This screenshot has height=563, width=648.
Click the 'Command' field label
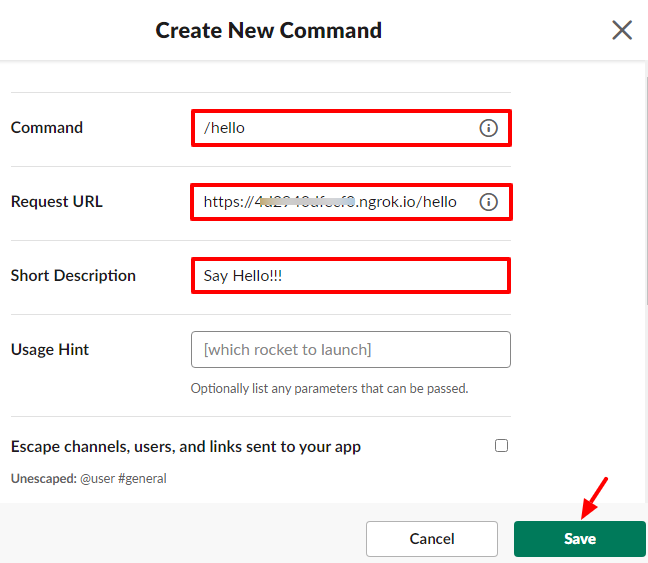[47, 128]
